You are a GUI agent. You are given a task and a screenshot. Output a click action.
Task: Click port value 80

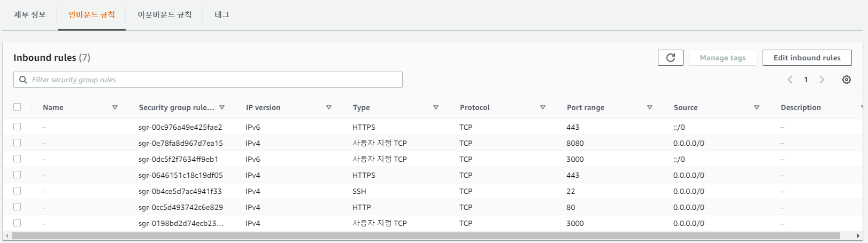pyautogui.click(x=571, y=207)
